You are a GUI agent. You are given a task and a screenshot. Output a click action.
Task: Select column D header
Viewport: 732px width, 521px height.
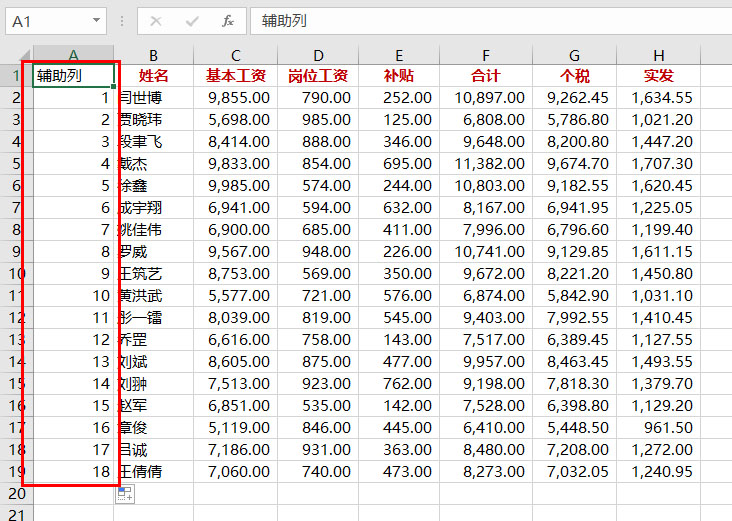tap(318, 55)
